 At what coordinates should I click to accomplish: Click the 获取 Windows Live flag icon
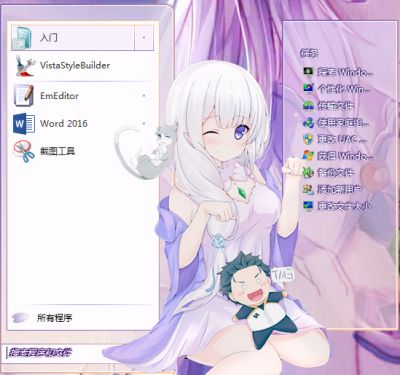point(308,155)
